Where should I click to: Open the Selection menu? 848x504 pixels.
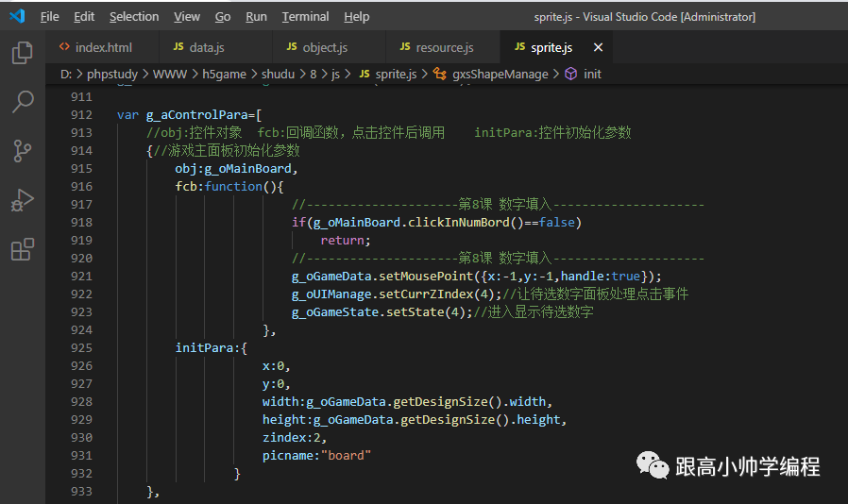(x=134, y=17)
